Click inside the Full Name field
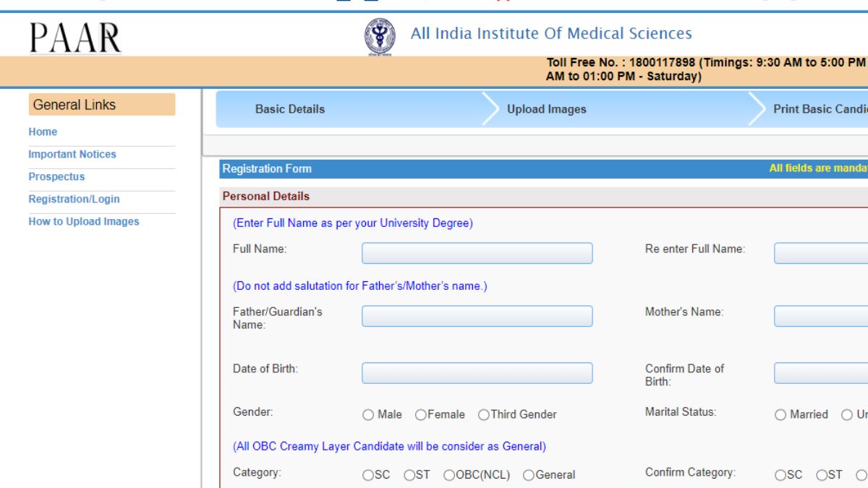The height and width of the screenshot is (488, 868). pos(476,252)
